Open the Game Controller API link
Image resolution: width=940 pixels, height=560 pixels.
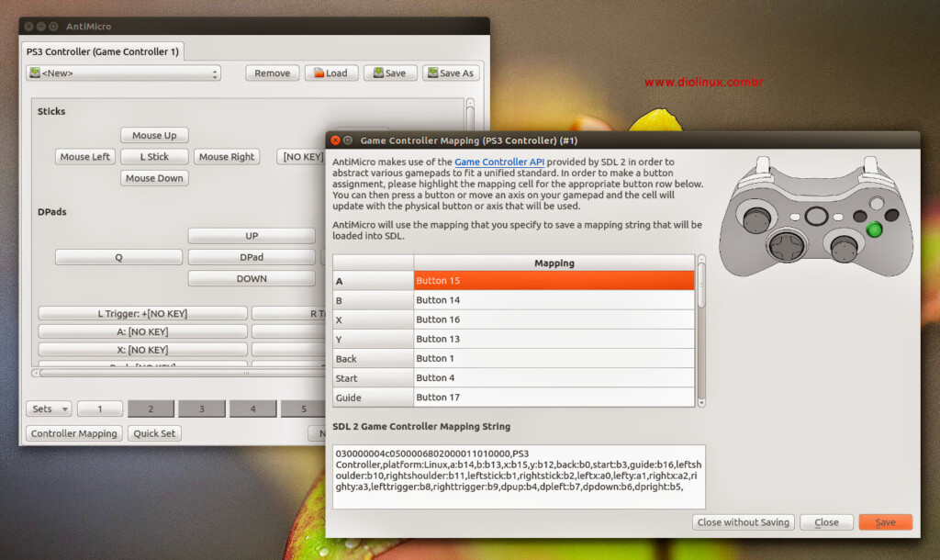(x=499, y=162)
